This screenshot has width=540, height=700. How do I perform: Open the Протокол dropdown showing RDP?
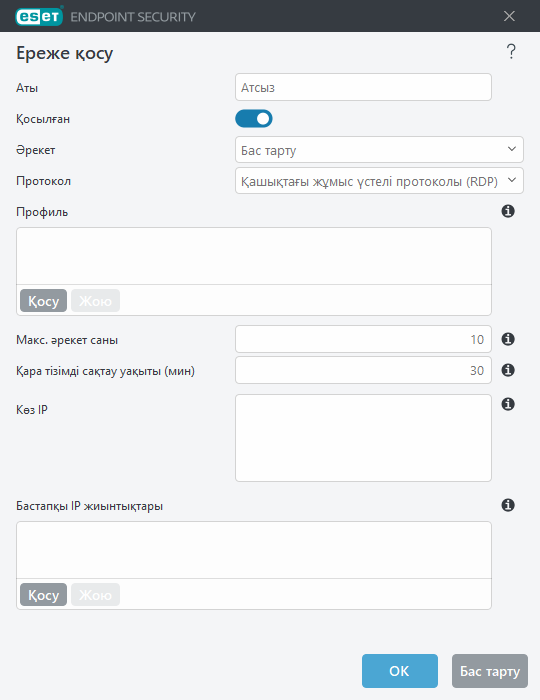(x=379, y=181)
